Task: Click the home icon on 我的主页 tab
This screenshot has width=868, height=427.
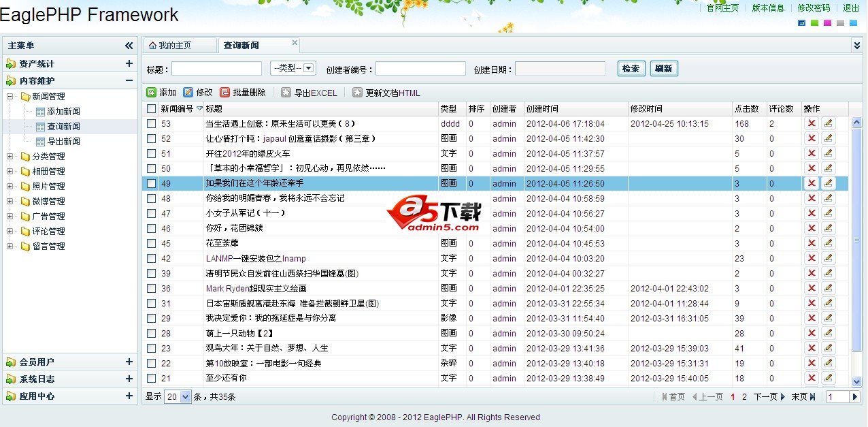Action: (152, 46)
